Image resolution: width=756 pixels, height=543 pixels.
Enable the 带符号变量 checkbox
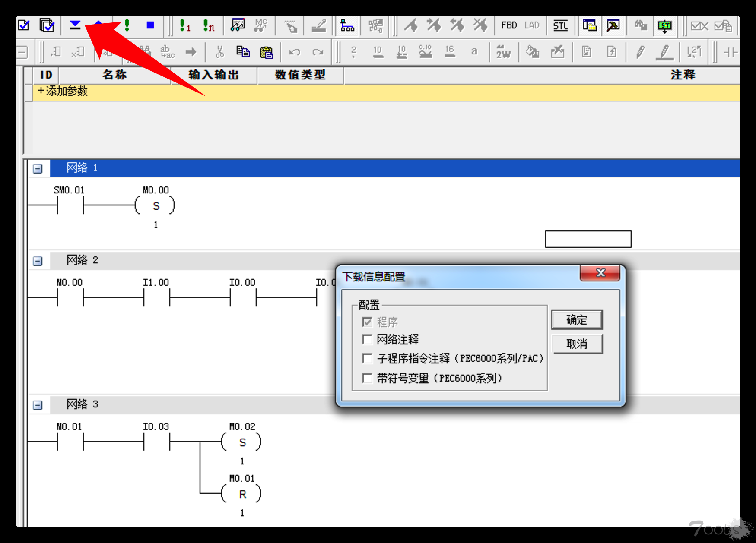pos(367,378)
